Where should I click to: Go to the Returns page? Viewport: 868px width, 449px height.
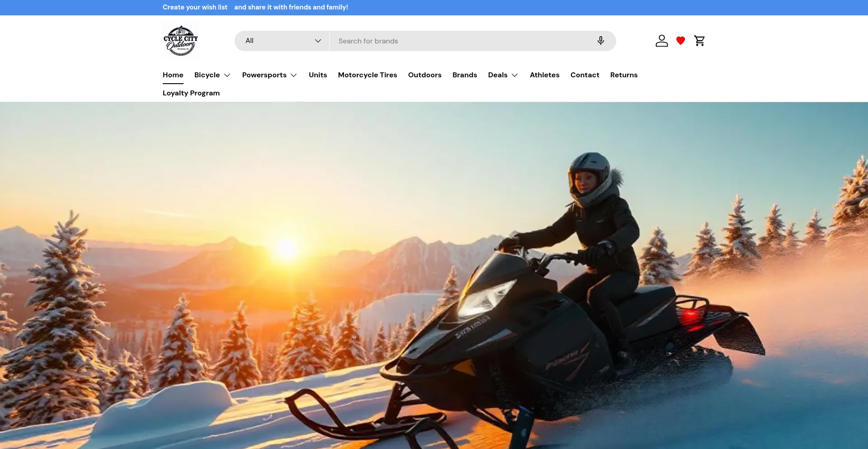[623, 75]
